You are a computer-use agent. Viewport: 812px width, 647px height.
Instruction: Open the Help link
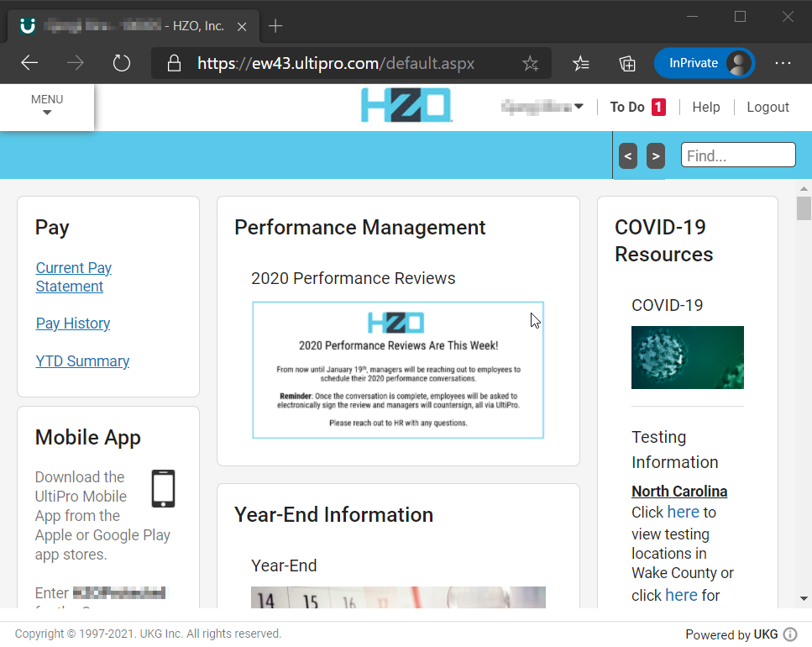tap(706, 108)
